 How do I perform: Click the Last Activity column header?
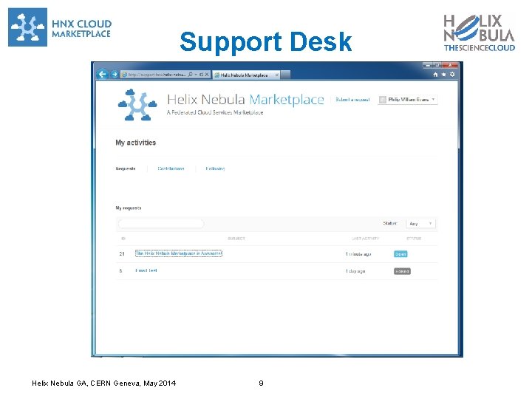tap(366, 239)
